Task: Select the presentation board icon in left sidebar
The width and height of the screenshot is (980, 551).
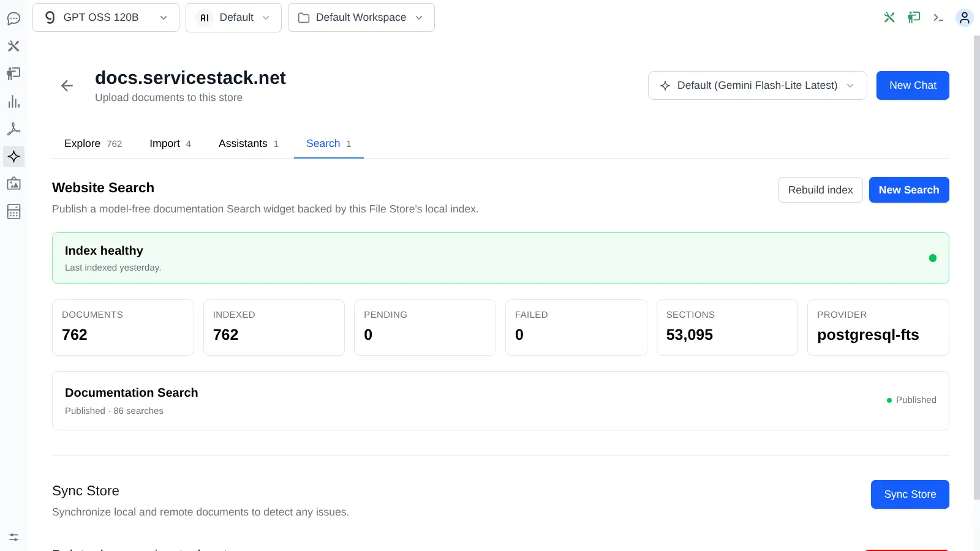Action: tap(13, 73)
